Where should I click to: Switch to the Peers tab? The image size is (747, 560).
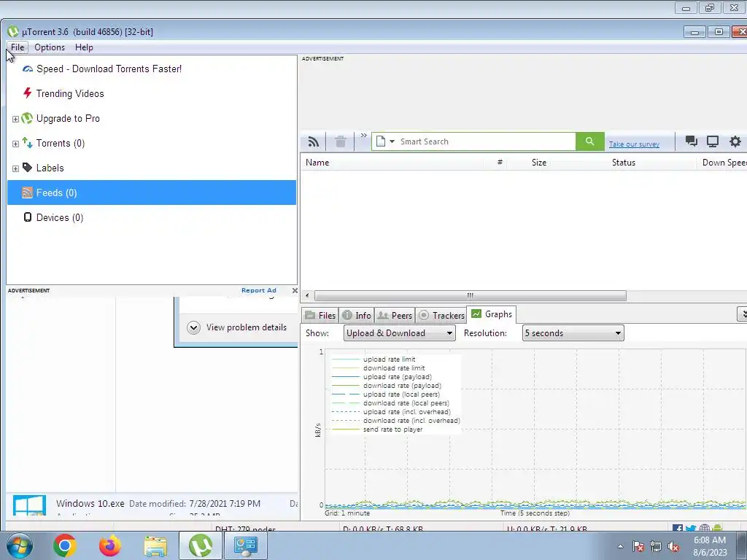click(x=395, y=315)
